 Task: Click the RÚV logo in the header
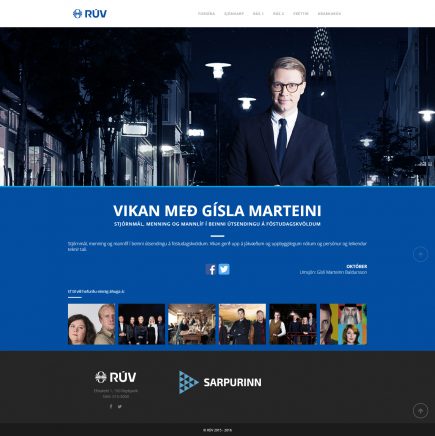(90, 14)
